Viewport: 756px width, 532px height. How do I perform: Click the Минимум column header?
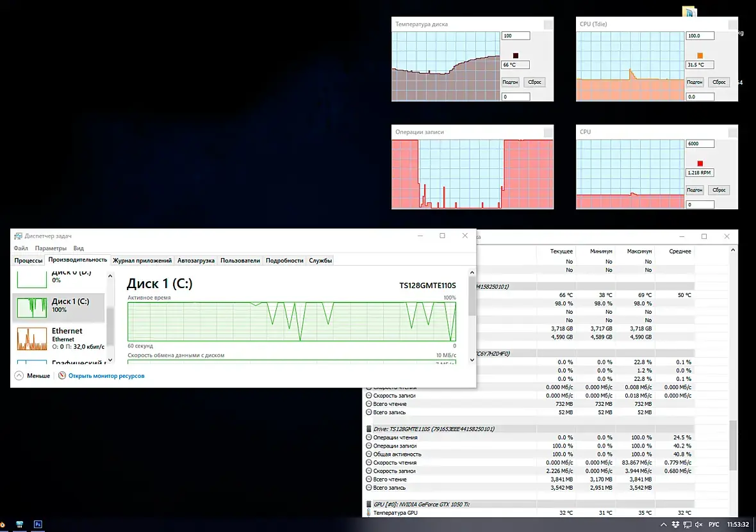(601, 251)
